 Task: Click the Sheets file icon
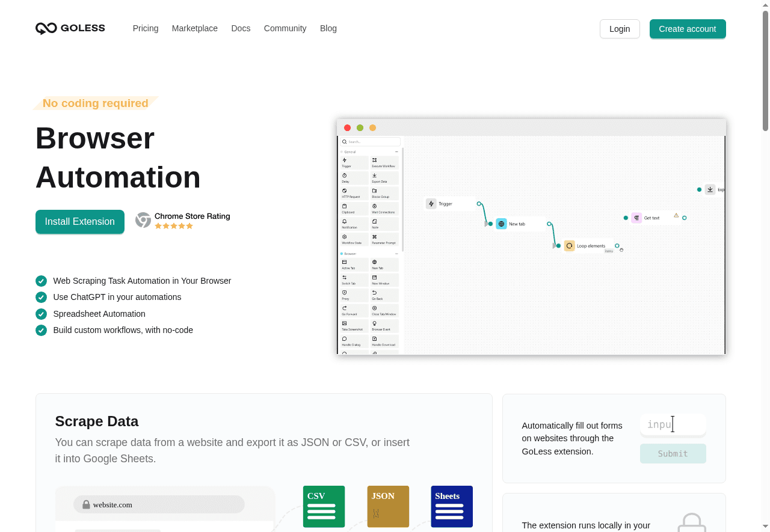[x=452, y=506]
